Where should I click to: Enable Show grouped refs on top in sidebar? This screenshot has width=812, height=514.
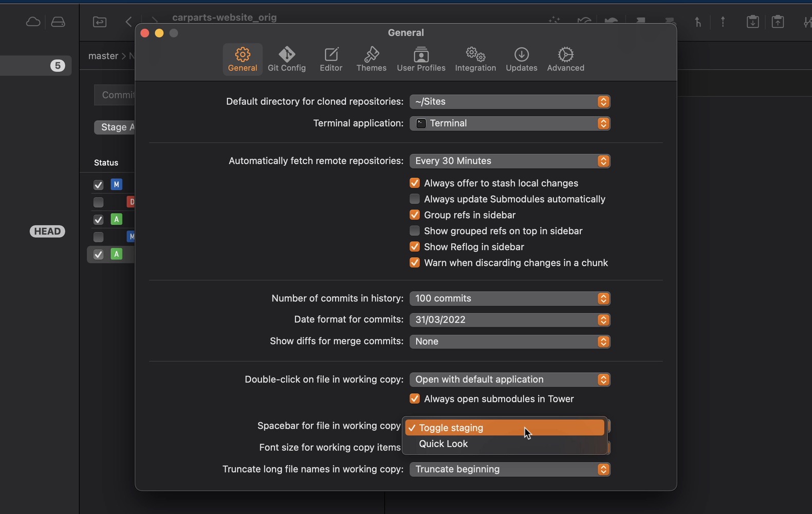coord(415,231)
